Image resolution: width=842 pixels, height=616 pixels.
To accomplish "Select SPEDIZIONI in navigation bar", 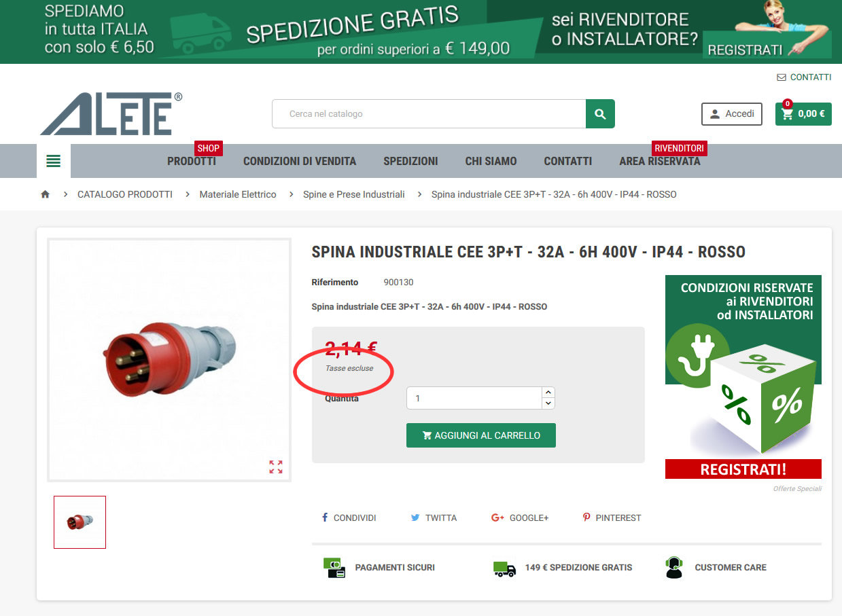I will click(x=410, y=161).
